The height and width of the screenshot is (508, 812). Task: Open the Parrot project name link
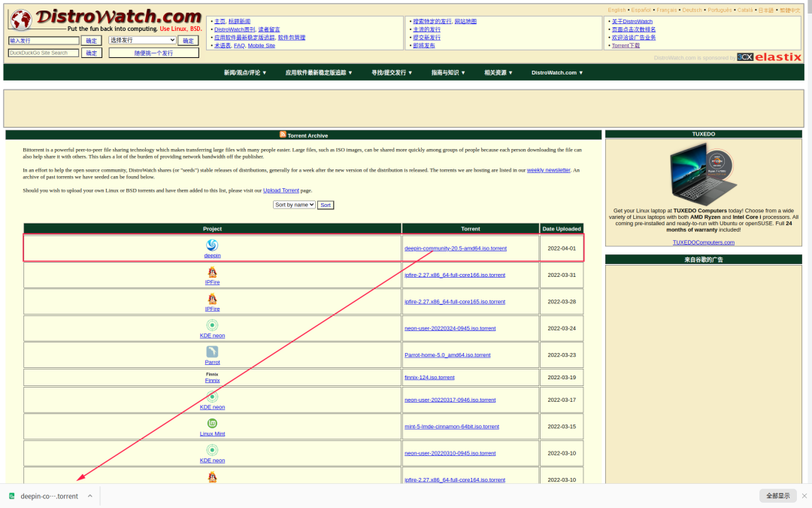pyautogui.click(x=212, y=362)
